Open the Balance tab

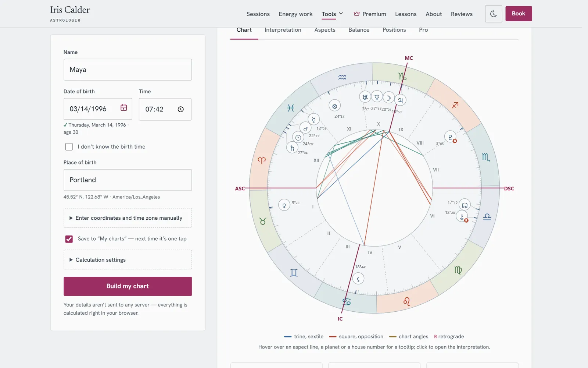coord(359,30)
